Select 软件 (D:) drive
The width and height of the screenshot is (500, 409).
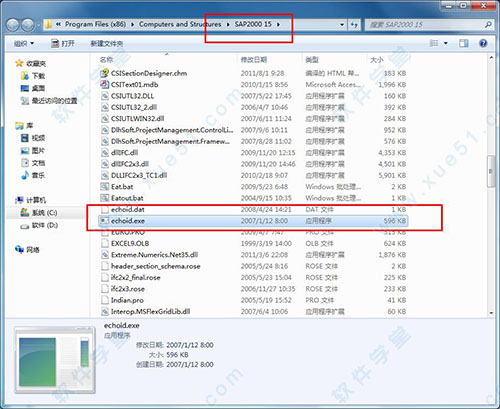(39, 225)
